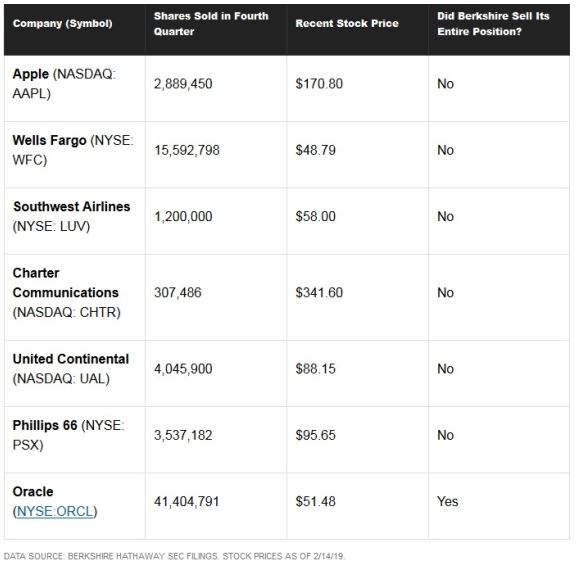Select the Company (Symbol) column header

click(63, 24)
